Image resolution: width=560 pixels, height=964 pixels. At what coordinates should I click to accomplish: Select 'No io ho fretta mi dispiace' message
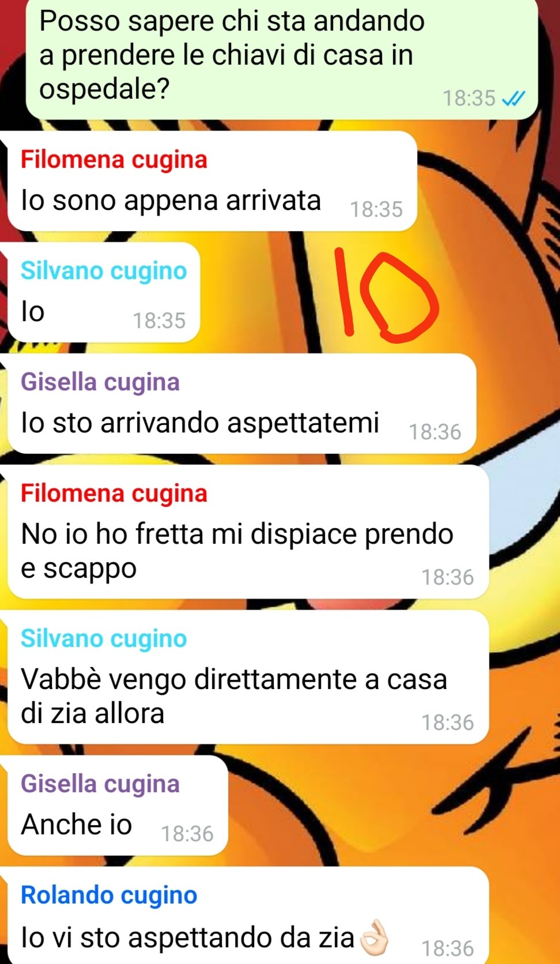click(x=248, y=532)
